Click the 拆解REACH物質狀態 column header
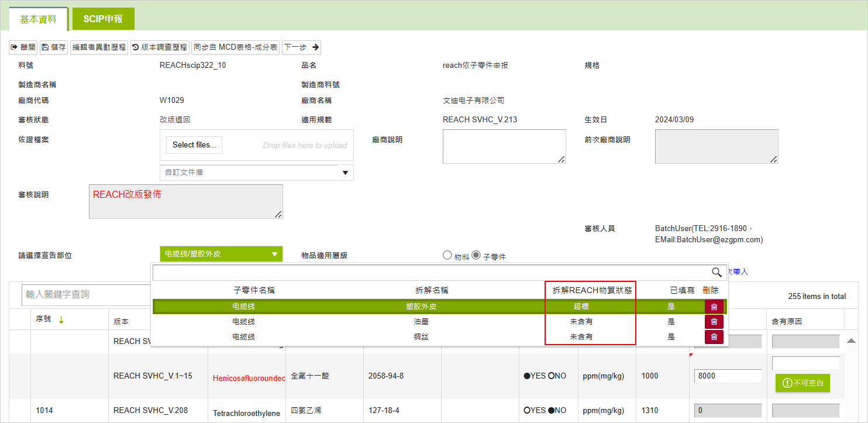Screen dimensions: 868x423 point(592,290)
